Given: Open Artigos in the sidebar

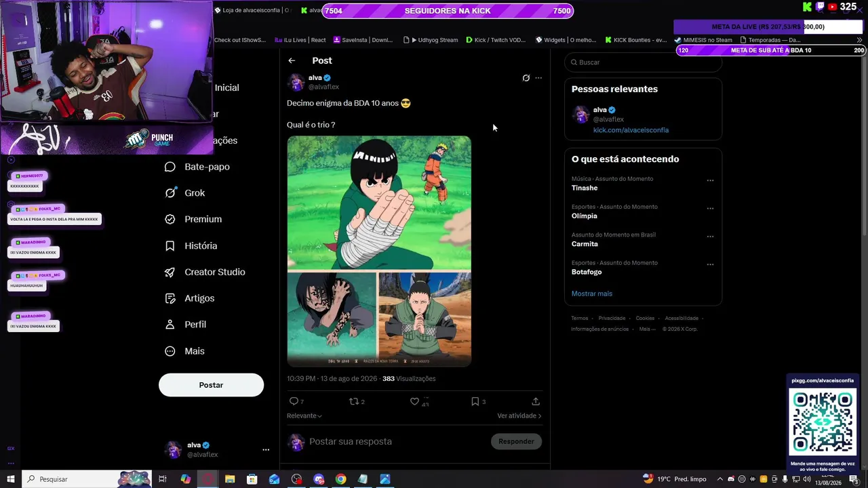Looking at the screenshot, I should click(x=190, y=298).
